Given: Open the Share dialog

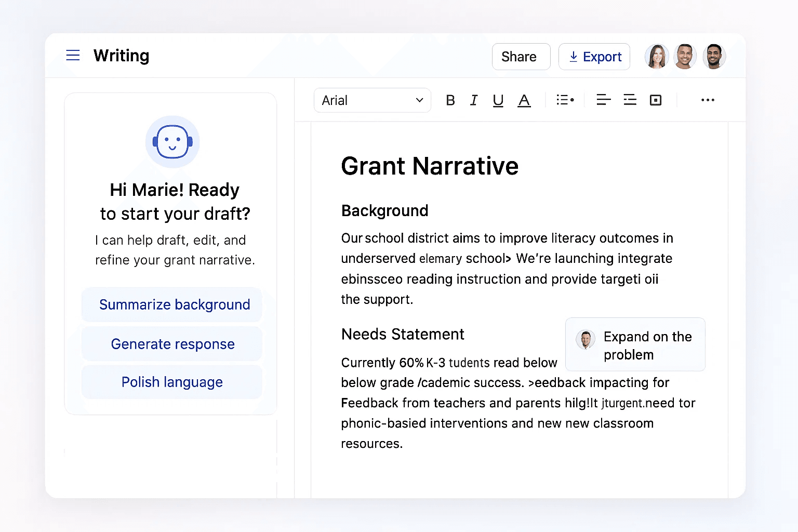Looking at the screenshot, I should pos(521,57).
